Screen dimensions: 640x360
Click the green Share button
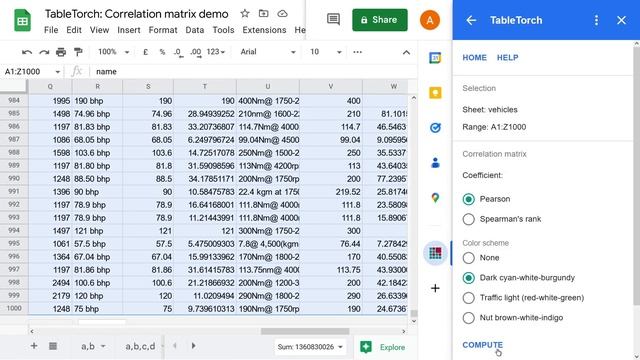pyautogui.click(x=380, y=20)
